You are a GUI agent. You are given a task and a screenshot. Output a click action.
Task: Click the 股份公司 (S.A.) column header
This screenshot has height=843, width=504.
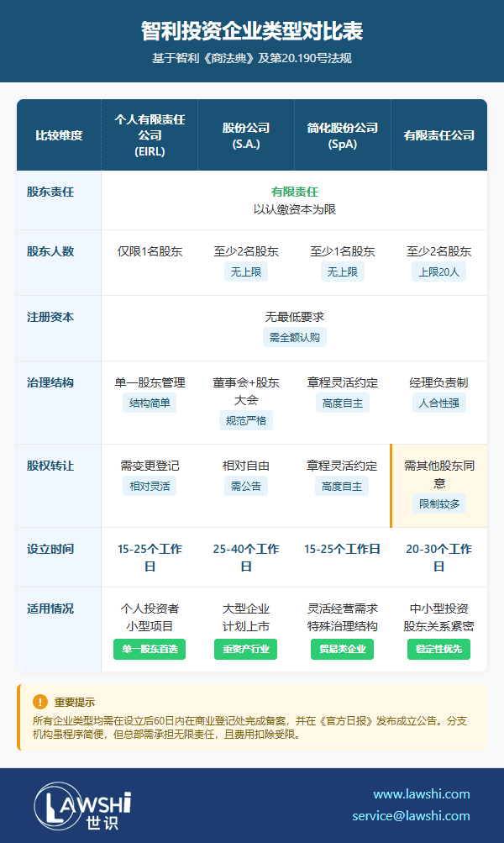(246, 135)
